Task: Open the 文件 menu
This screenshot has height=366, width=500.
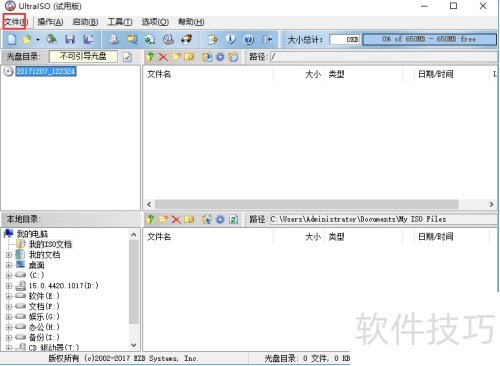Action: point(15,22)
